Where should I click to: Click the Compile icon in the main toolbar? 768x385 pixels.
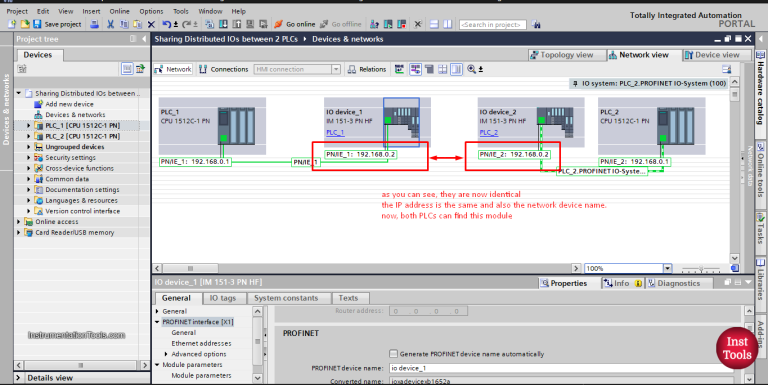[210, 24]
